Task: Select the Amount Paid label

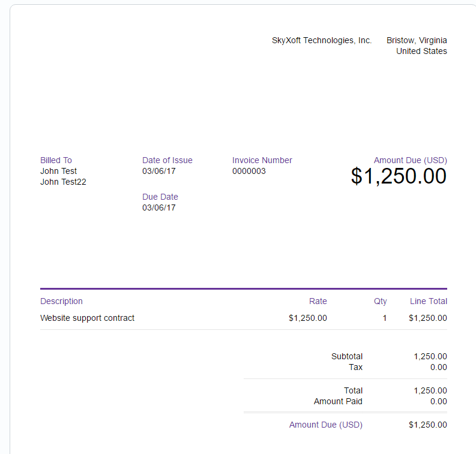Action: point(338,402)
